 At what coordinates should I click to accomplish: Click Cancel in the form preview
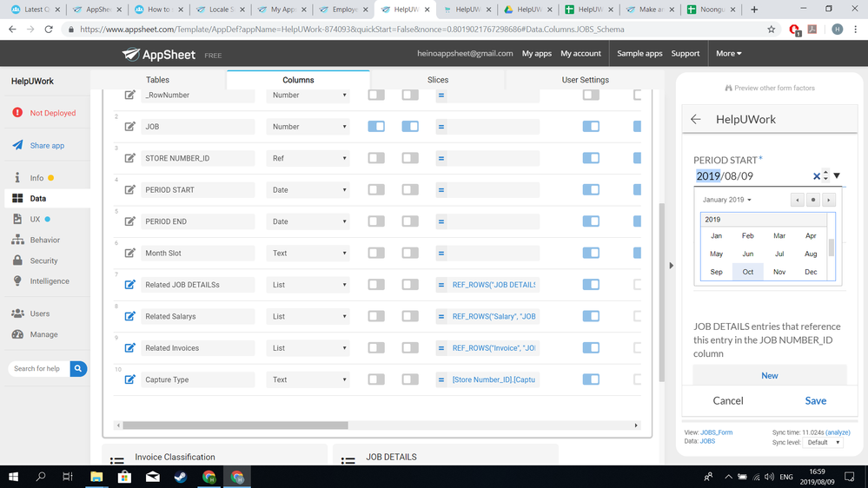728,400
